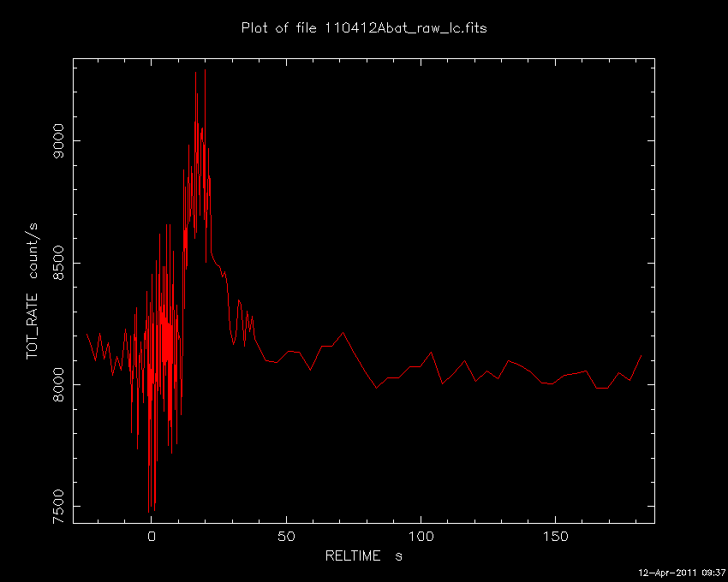Click the x-axis tick label 100
The width and height of the screenshot is (728, 582).
421,537
